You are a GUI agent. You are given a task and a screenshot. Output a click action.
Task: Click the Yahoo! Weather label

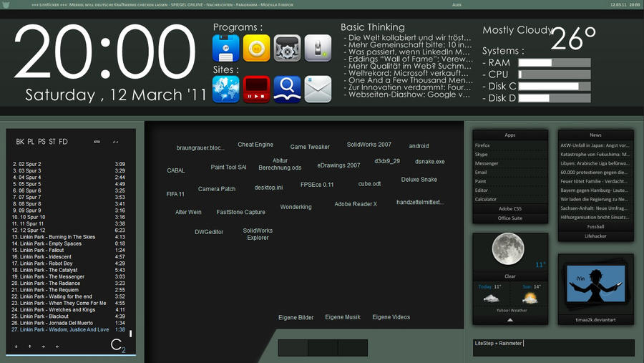tap(512, 311)
